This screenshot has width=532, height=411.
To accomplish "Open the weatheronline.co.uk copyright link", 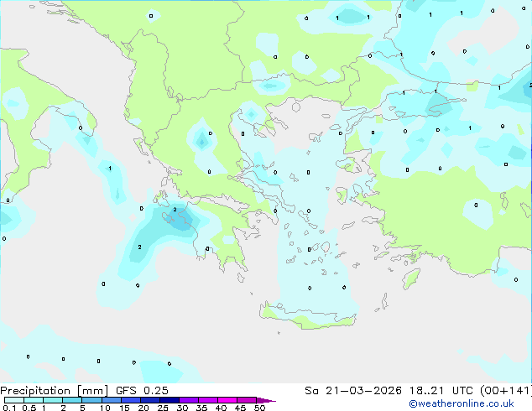I will [x=461, y=403].
